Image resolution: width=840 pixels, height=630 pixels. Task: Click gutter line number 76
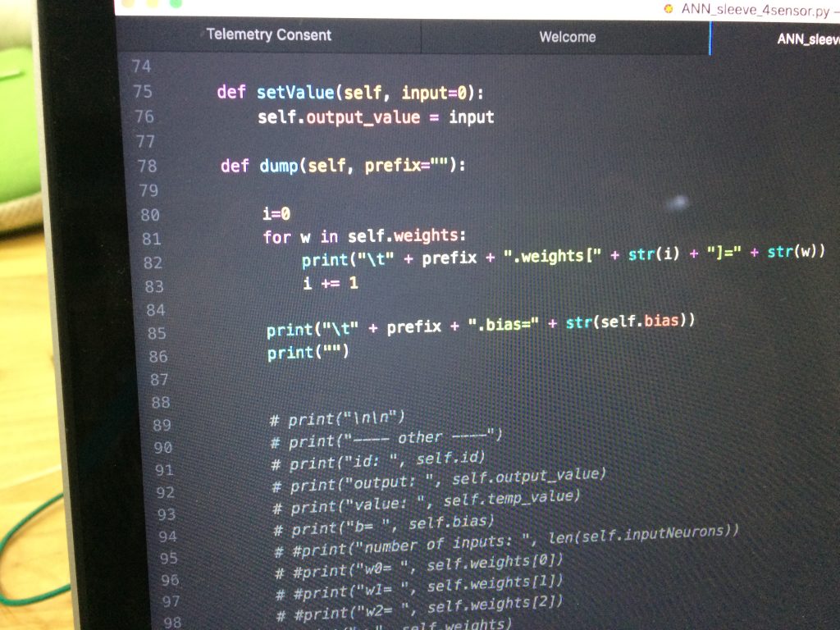coord(144,116)
